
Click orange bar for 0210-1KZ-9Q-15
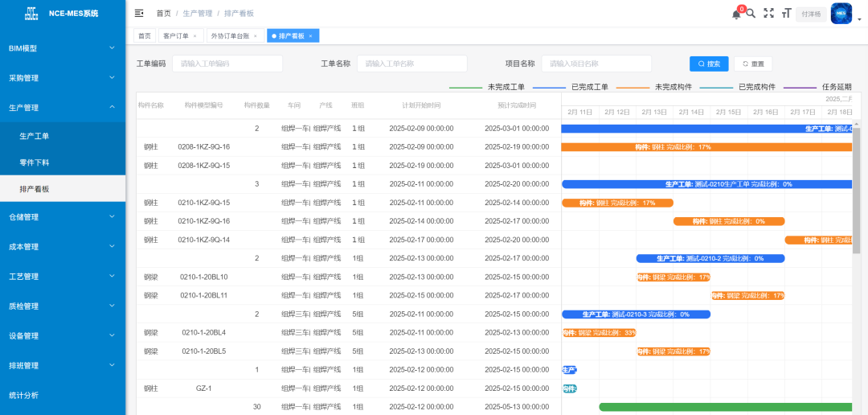click(617, 203)
